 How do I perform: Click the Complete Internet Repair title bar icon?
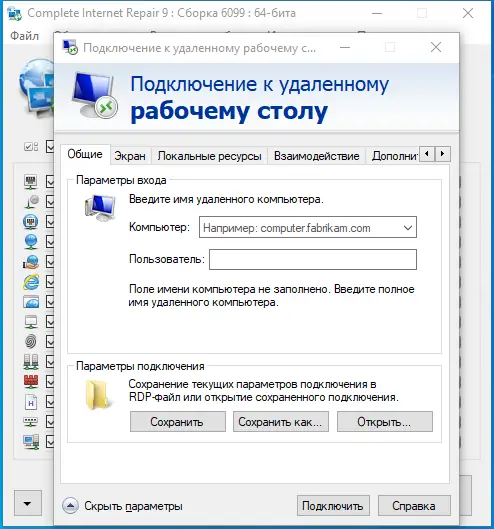15,13
